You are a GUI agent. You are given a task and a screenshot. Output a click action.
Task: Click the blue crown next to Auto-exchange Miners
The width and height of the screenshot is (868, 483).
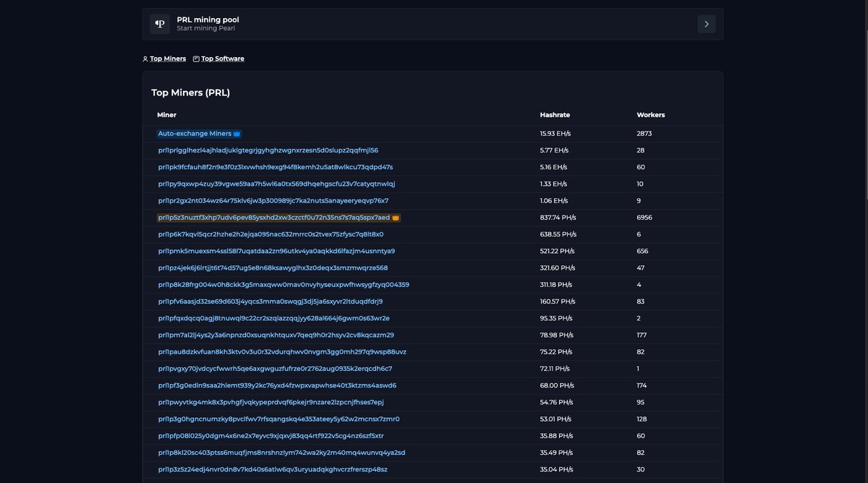[x=237, y=134]
